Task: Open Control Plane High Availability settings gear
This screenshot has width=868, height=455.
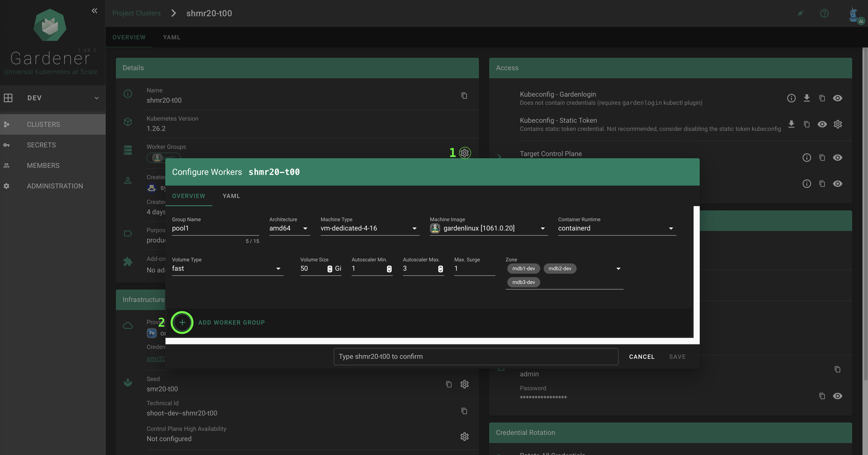Action: [x=465, y=436]
